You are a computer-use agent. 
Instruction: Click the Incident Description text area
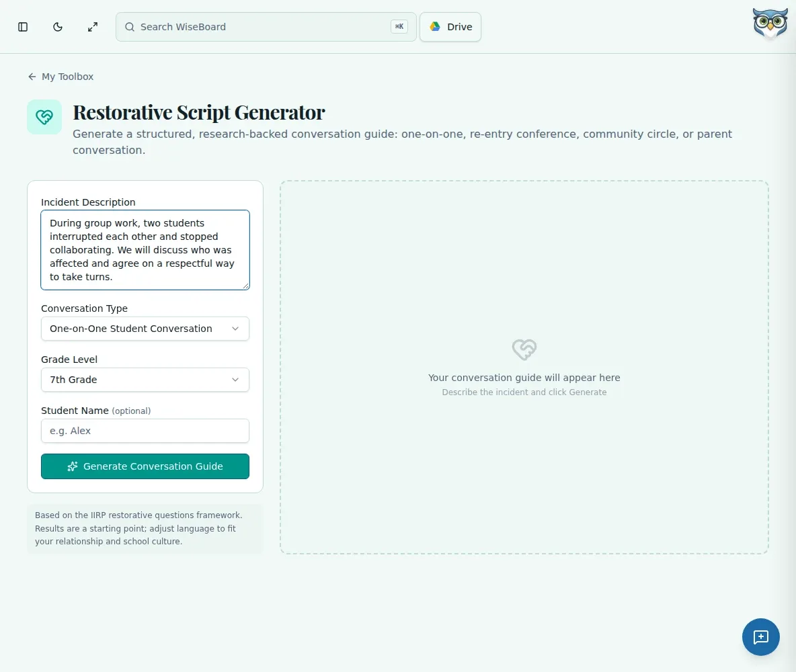145,250
